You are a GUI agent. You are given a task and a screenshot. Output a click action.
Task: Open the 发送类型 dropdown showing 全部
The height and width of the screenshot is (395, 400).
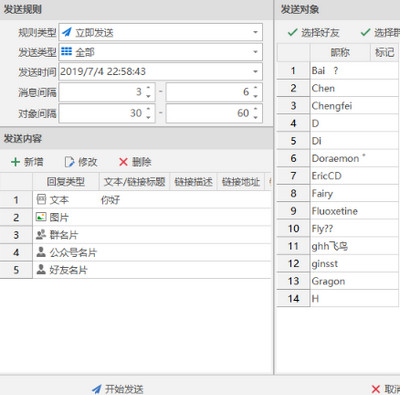(255, 52)
